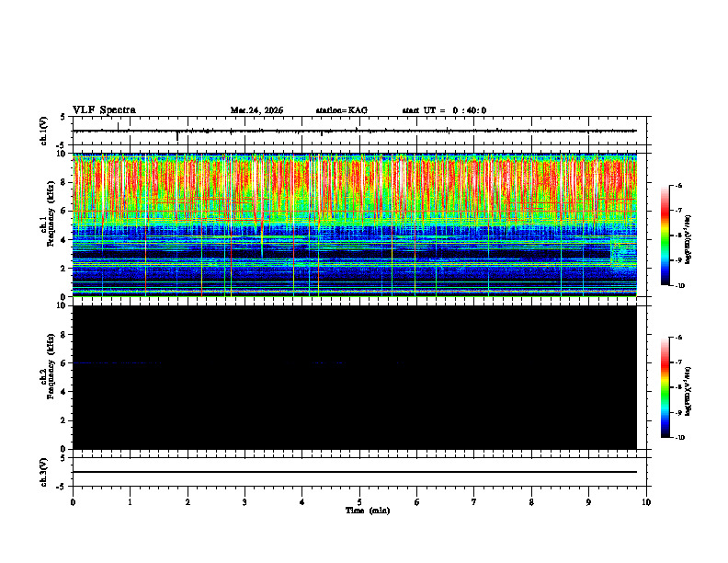Click the 'Time (min)' x-axis title

[368, 511]
